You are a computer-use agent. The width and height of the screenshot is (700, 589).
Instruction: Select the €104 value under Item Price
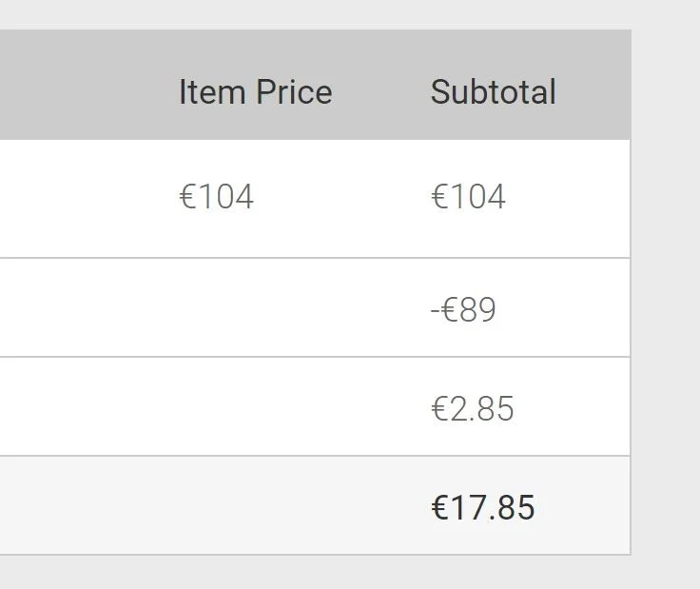pyautogui.click(x=217, y=196)
